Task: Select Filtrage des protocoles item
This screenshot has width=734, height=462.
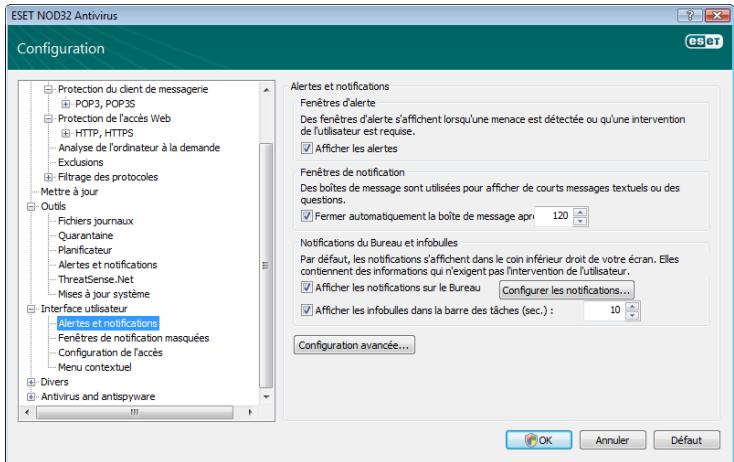Action: [108, 177]
